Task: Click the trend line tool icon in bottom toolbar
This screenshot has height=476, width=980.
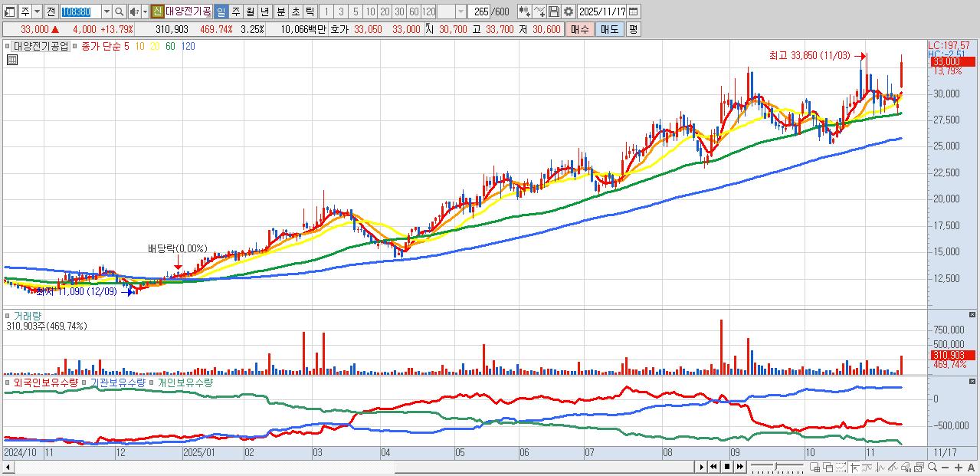Action: (867, 468)
